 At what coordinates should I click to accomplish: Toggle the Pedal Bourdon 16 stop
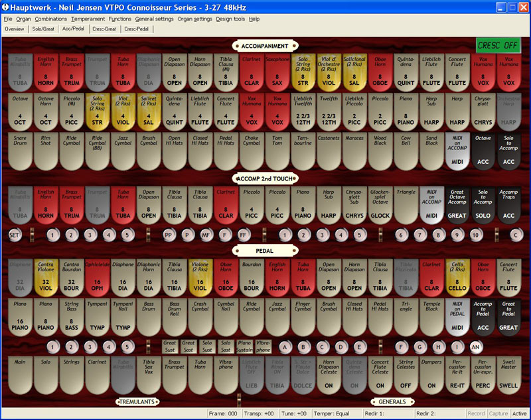click(252, 278)
